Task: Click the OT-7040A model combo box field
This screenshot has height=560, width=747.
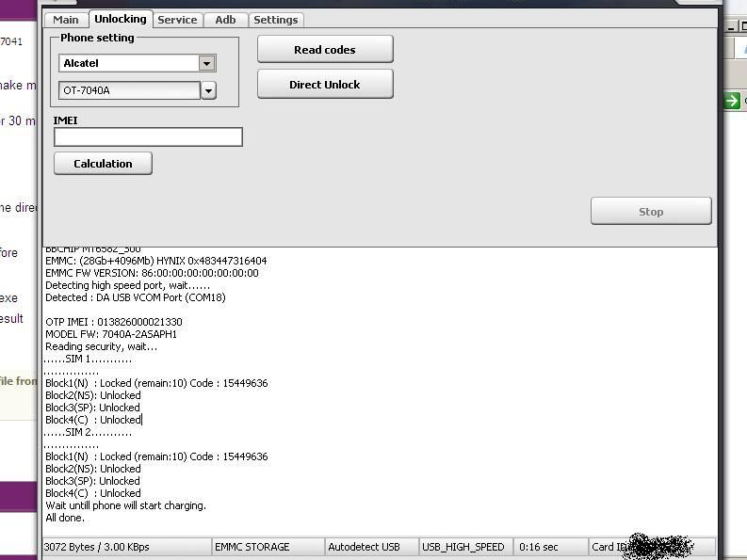Action: 129,90
